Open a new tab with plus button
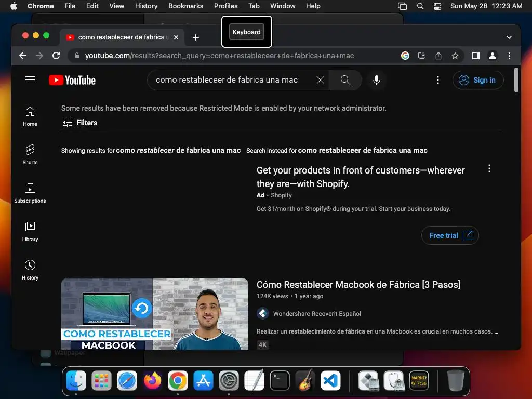This screenshot has width=532, height=399. [x=196, y=37]
